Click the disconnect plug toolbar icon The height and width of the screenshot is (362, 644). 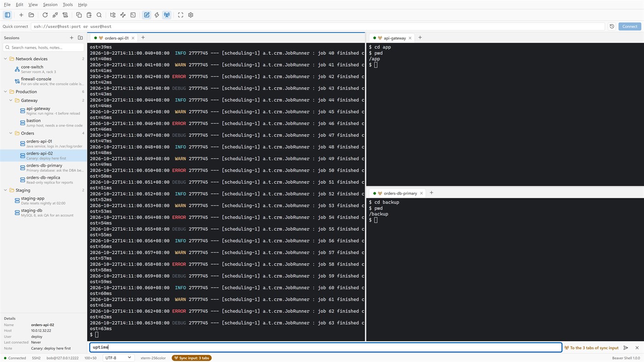55,15
